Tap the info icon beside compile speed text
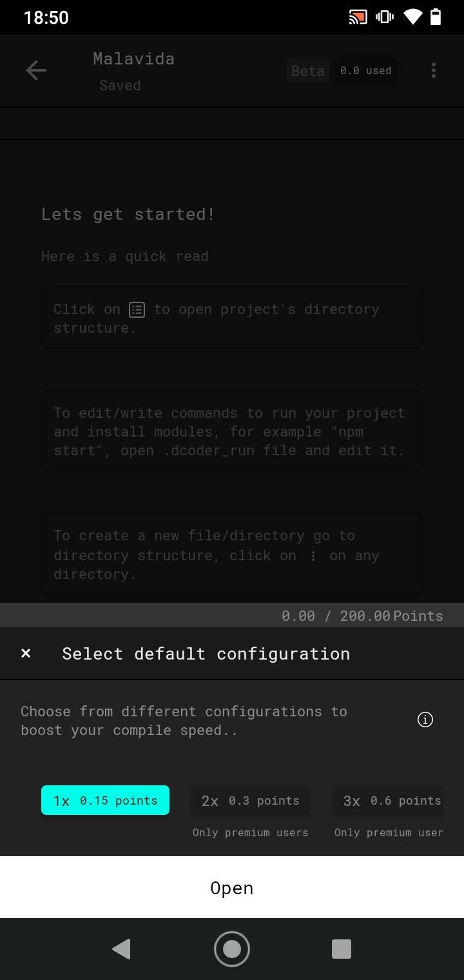The image size is (464, 980). 425,720
